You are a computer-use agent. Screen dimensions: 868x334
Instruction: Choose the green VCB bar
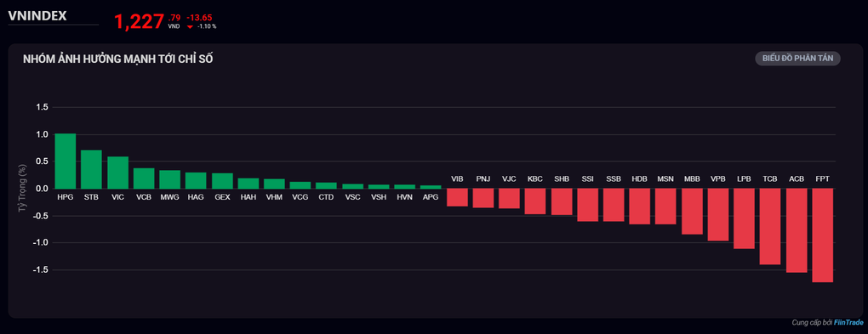pos(144,178)
